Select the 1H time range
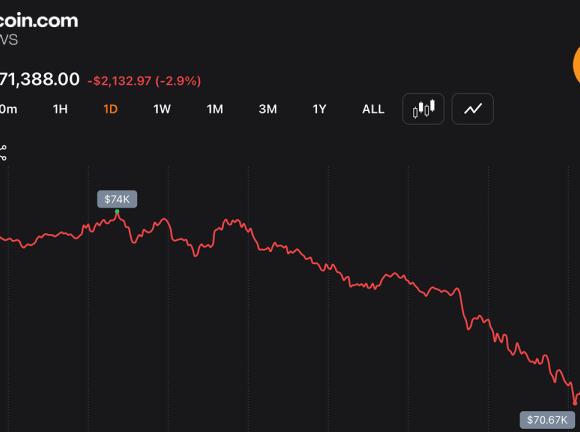 (60, 109)
